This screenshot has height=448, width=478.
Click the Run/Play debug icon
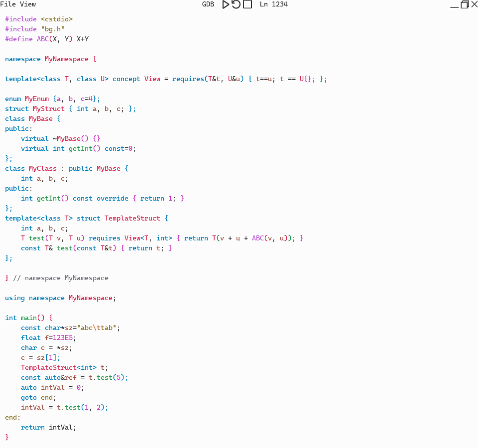point(226,4)
